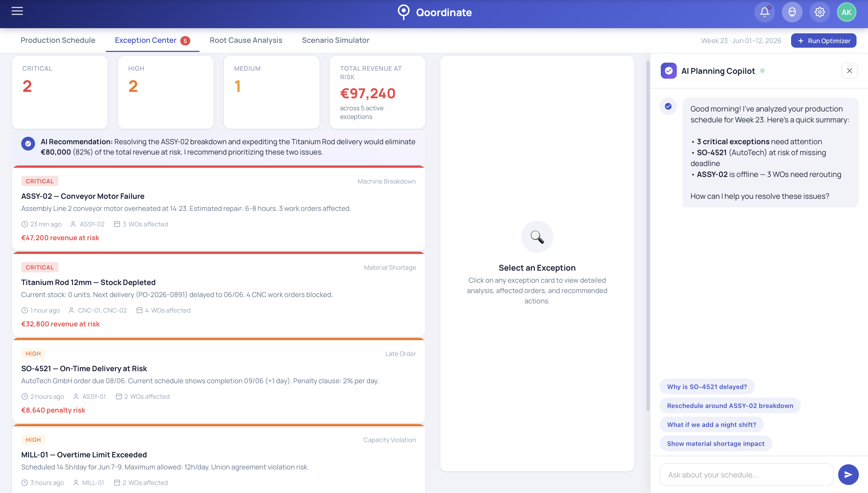
Task: Click the magnifier icon above Select an Exception
Action: point(537,237)
